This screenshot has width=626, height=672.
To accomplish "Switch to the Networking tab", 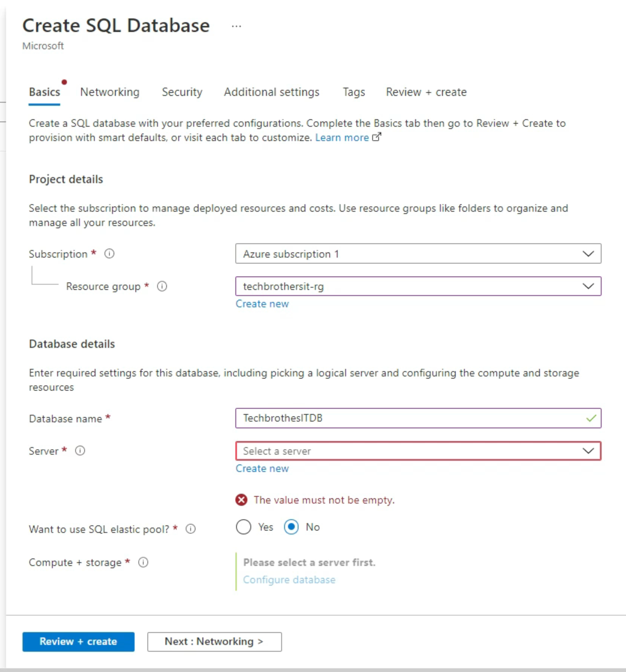I will coord(110,92).
